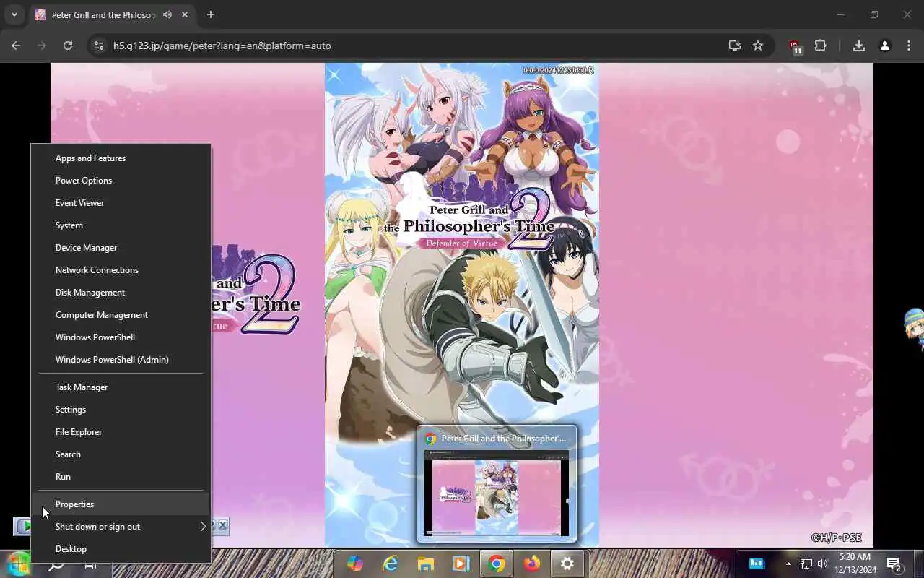Click the Chrome back arrow
The width and height of the screenshot is (924, 578).
click(x=16, y=46)
